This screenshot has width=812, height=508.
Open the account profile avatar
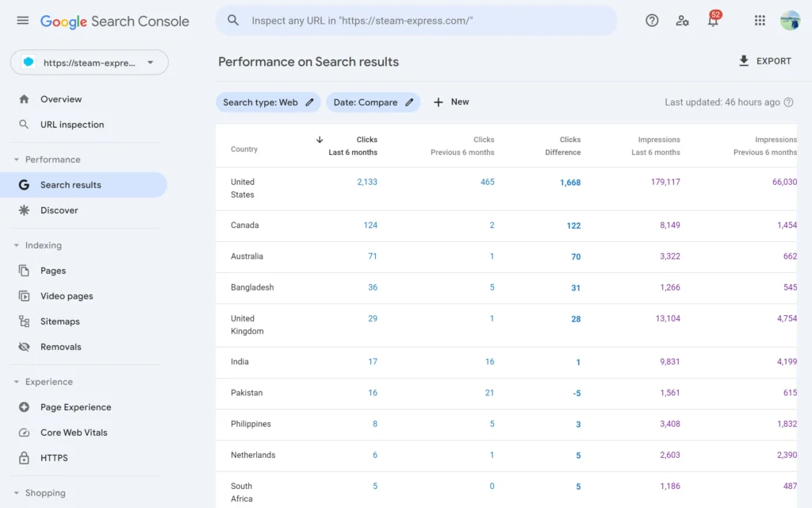coord(790,21)
